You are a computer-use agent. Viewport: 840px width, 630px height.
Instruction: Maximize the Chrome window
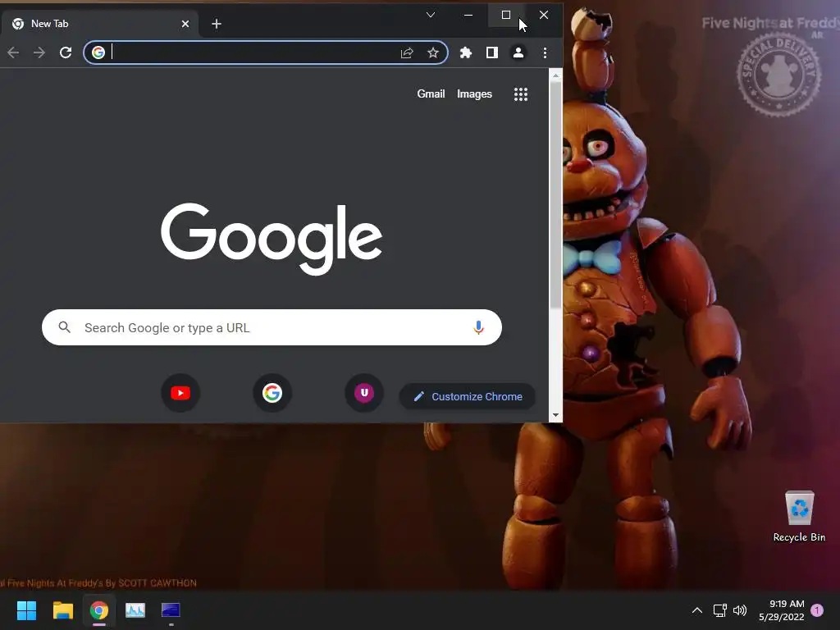[505, 15]
